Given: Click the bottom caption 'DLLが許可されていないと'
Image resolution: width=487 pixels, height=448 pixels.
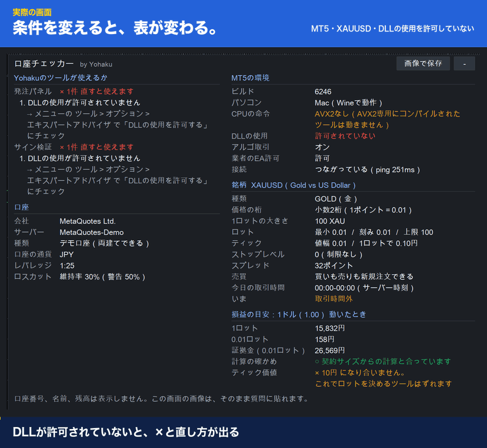Looking at the screenshot, I should pyautogui.click(x=77, y=432).
